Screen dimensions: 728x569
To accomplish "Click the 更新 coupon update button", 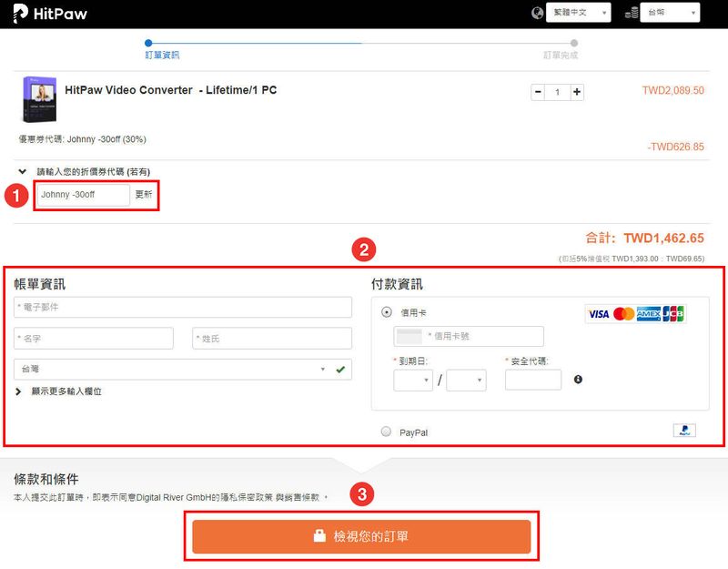I will point(144,194).
